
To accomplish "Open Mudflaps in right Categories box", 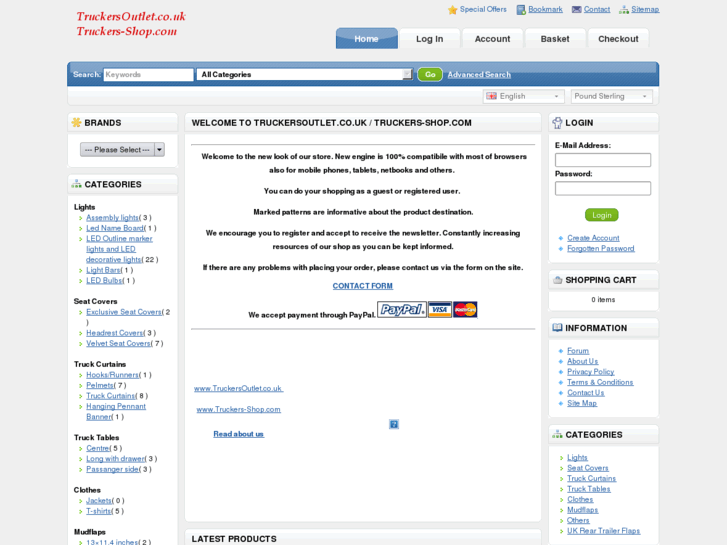I will pyautogui.click(x=582, y=510).
